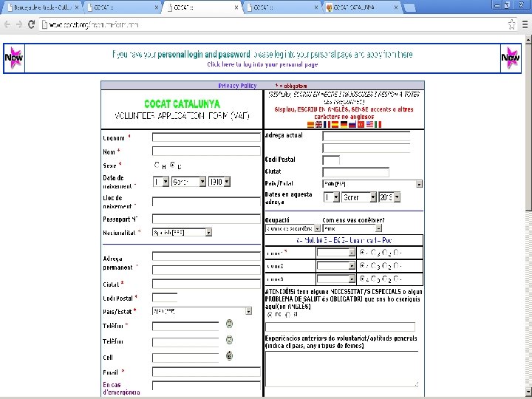Viewport: 532px width, 399px height.
Task: Choose the Italian flag icon
Action: [x=378, y=125]
